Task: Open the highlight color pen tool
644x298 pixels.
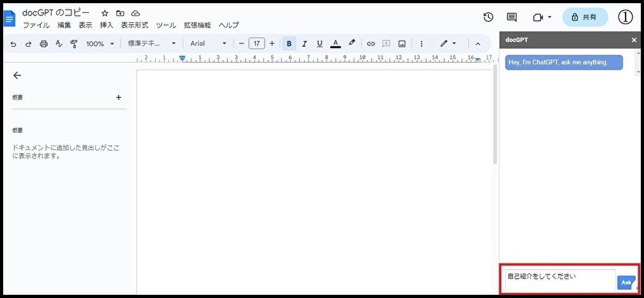Action: 351,43
